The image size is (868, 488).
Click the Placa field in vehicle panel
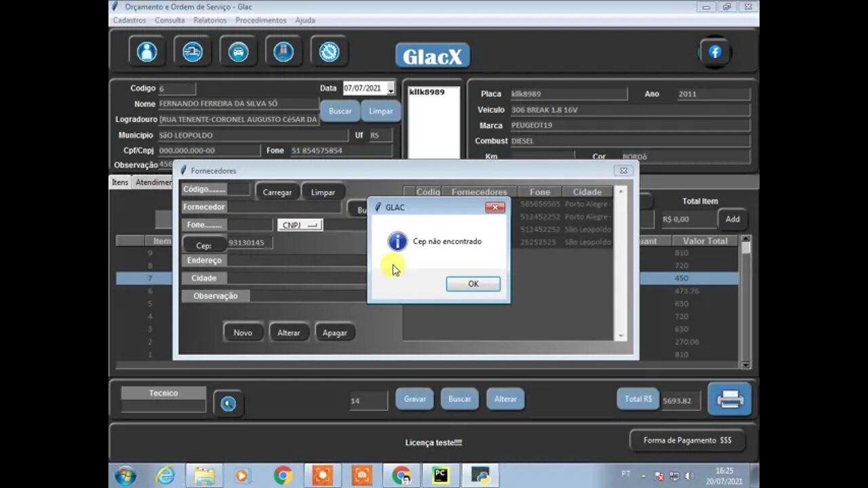568,94
